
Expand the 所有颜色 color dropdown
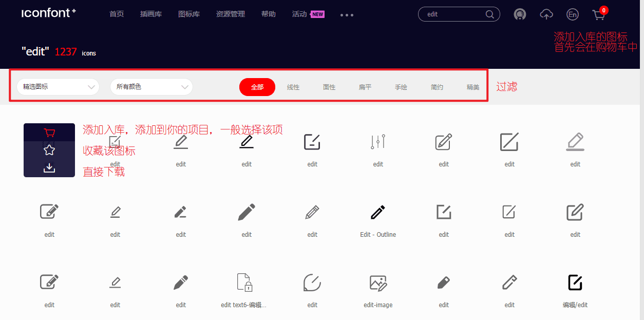point(151,87)
